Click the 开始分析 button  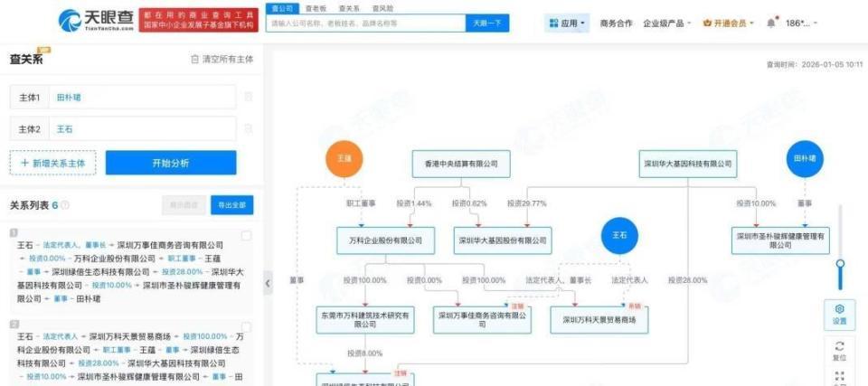pos(171,163)
